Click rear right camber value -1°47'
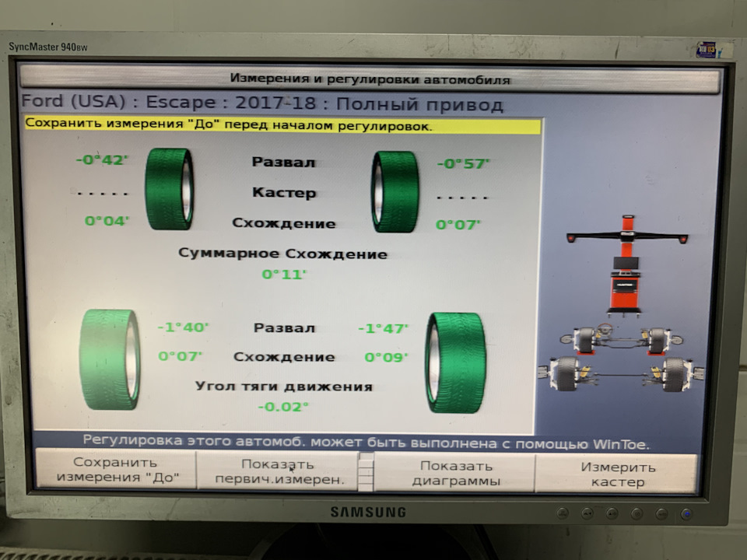 tap(383, 328)
